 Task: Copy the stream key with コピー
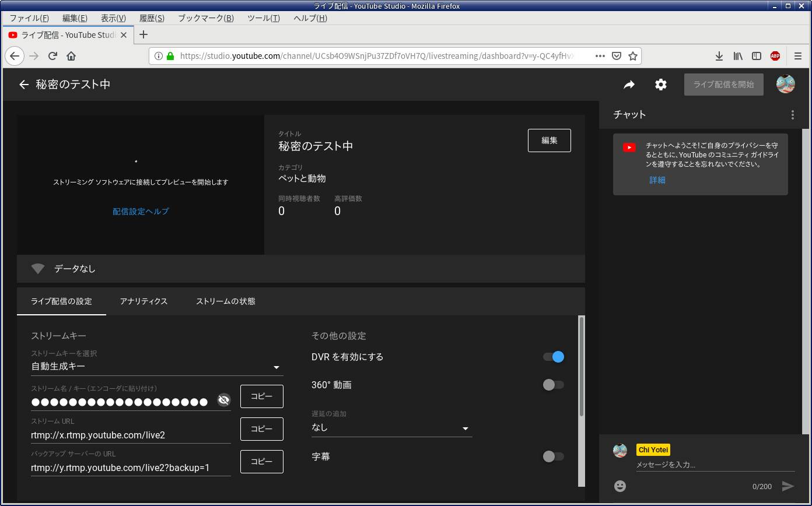[x=262, y=396]
